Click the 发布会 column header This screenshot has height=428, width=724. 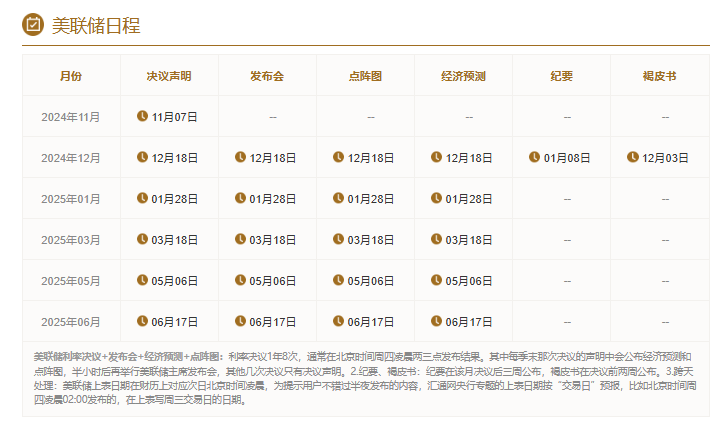point(267,76)
